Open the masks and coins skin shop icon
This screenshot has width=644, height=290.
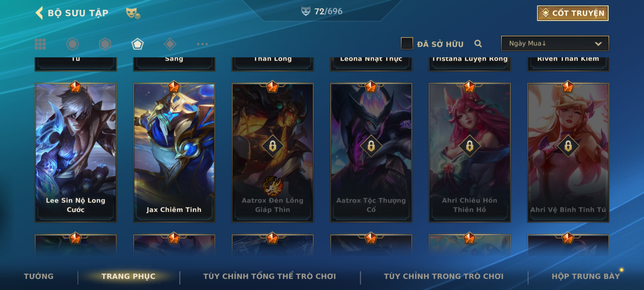click(133, 13)
